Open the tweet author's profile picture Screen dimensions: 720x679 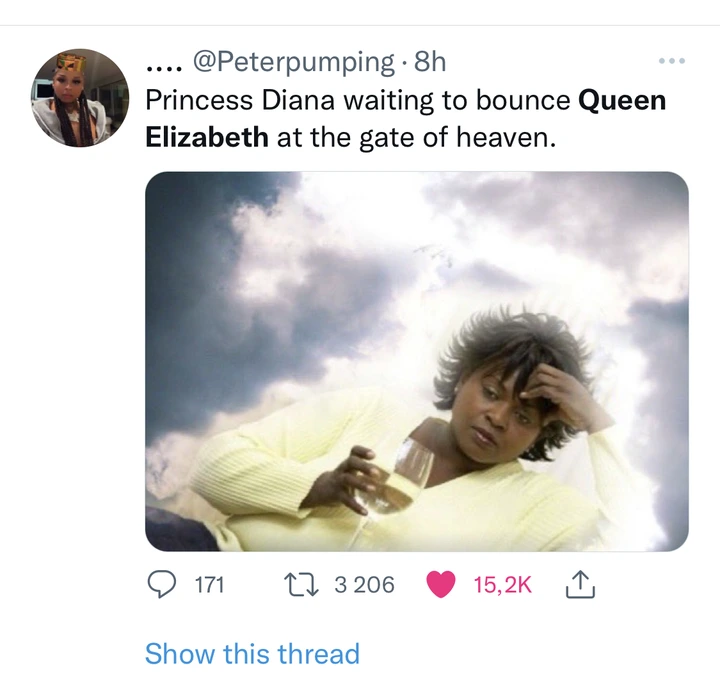point(80,98)
